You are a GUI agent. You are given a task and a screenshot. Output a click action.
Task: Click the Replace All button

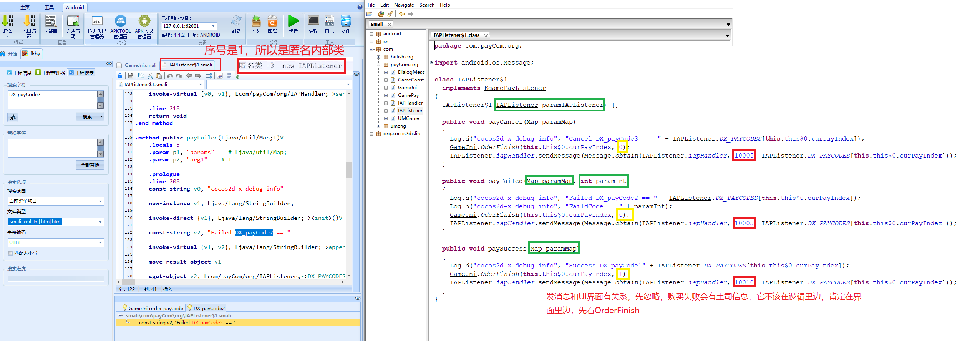pos(90,165)
